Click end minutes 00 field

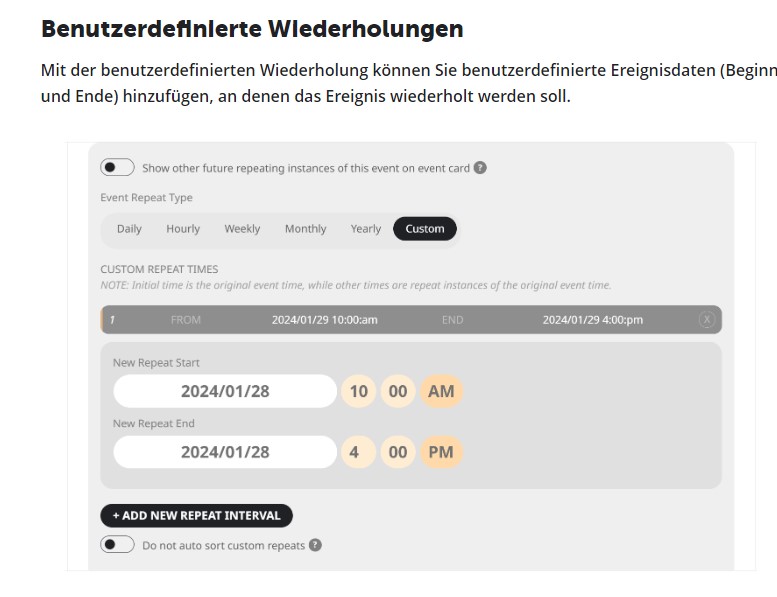pos(398,452)
